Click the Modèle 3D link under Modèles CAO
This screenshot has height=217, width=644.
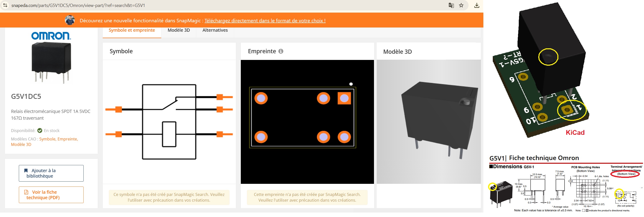(x=21, y=144)
